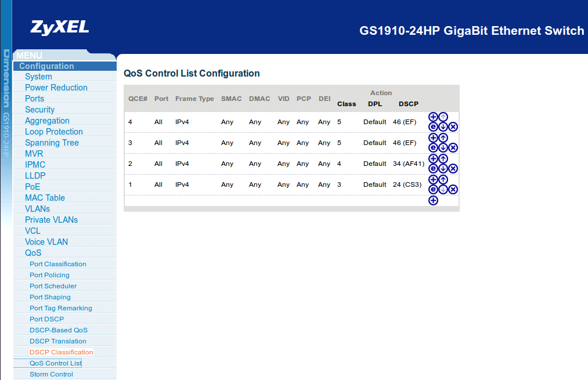Move QCE 2 down
The image size is (588, 380).
tap(443, 169)
